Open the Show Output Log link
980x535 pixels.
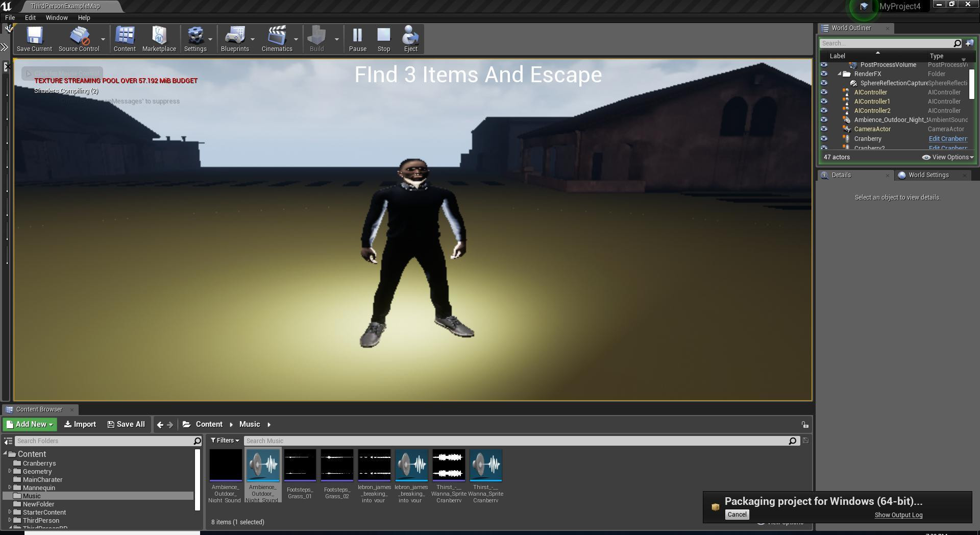[x=898, y=515]
